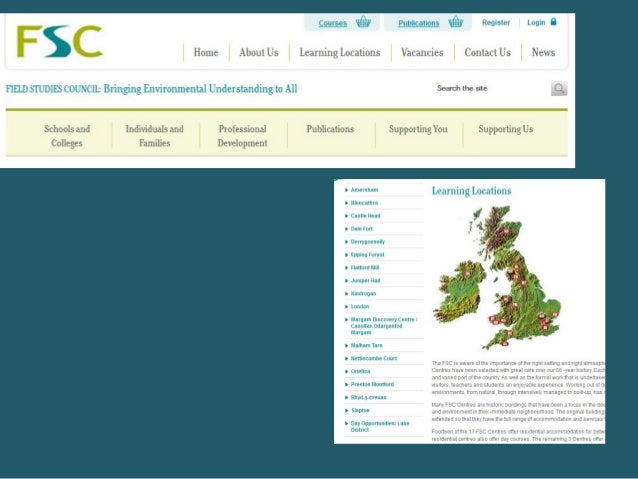The image size is (638, 479).
Task: Click arrow bullet beside Amersham
Action: (x=346, y=190)
